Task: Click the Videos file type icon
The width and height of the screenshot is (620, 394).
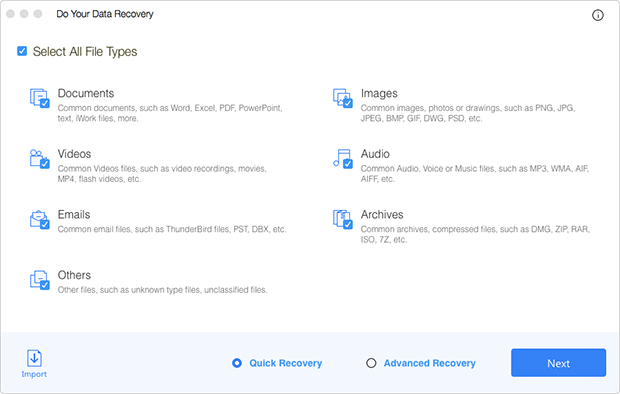Action: (40, 159)
